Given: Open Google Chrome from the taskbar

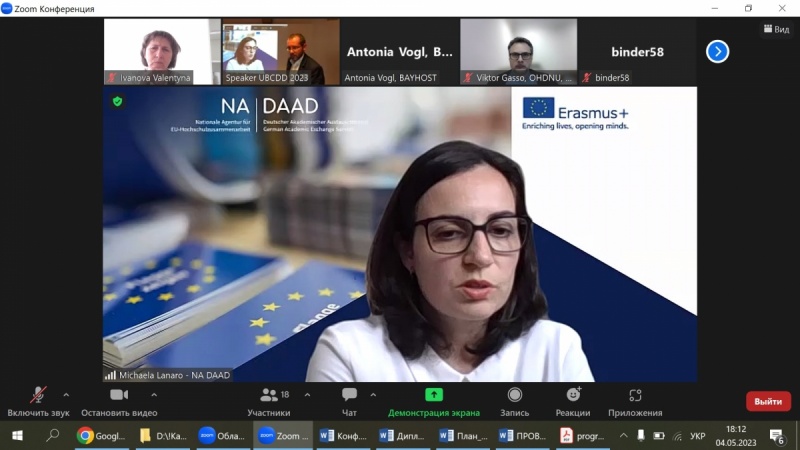Looking at the screenshot, I should [100, 436].
